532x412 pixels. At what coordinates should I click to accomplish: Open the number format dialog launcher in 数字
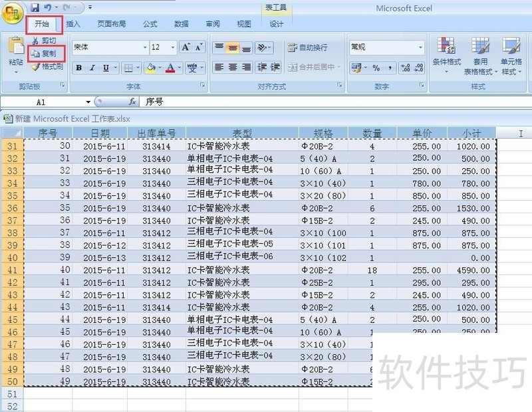[x=422, y=85]
